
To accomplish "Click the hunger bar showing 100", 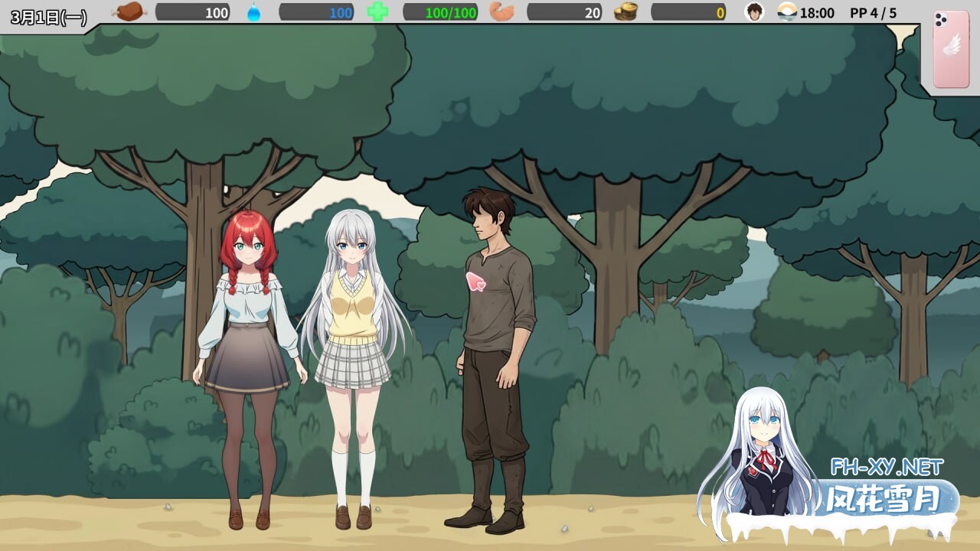I will [x=191, y=11].
